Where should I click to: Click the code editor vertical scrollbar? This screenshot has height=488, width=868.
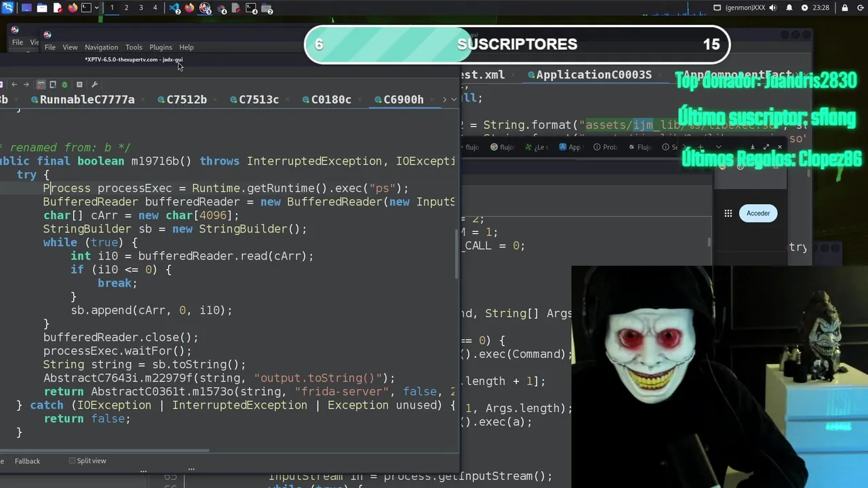pos(457,254)
